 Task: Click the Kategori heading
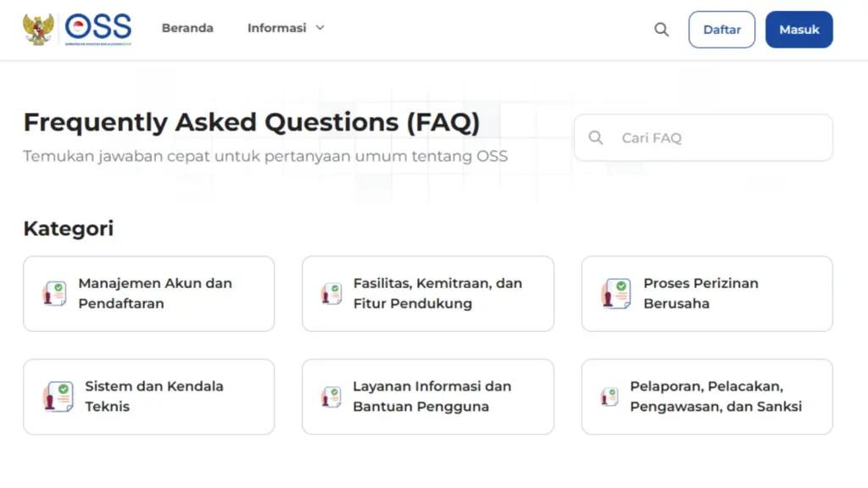69,229
